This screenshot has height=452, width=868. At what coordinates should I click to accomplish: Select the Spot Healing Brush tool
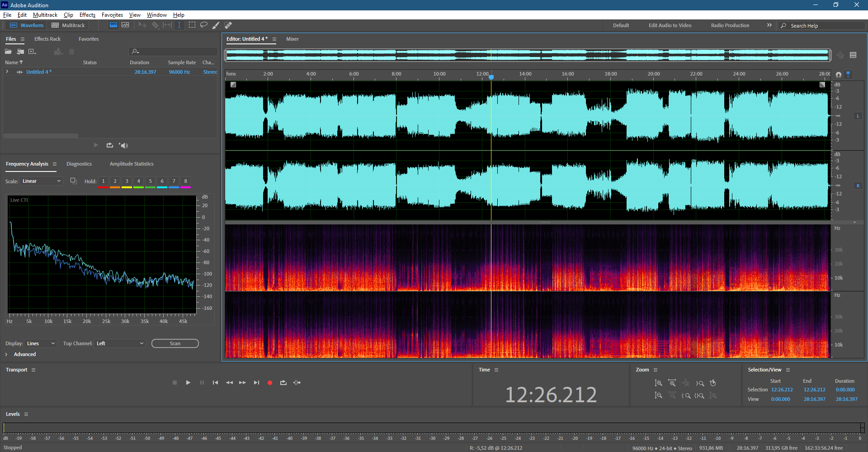tap(228, 25)
